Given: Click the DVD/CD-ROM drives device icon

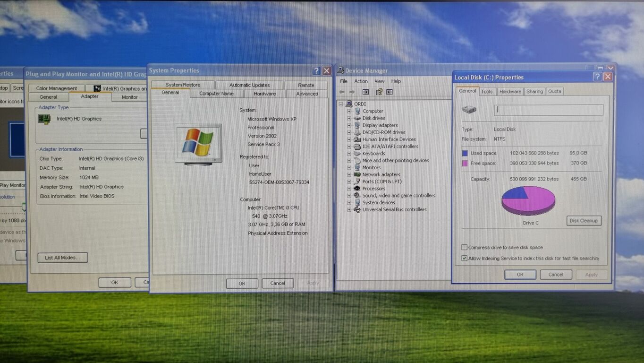Looking at the screenshot, I should (x=357, y=132).
